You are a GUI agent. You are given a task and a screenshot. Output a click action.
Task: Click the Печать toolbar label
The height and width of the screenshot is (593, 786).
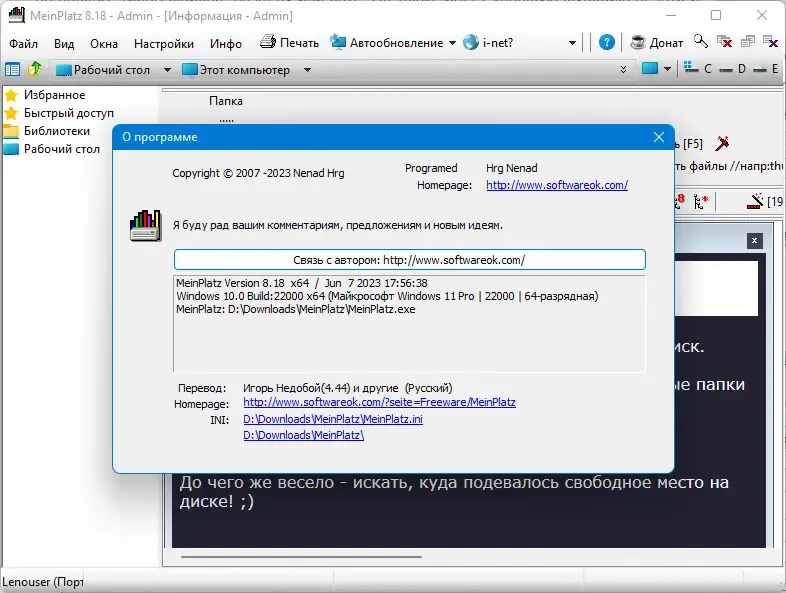coord(299,43)
